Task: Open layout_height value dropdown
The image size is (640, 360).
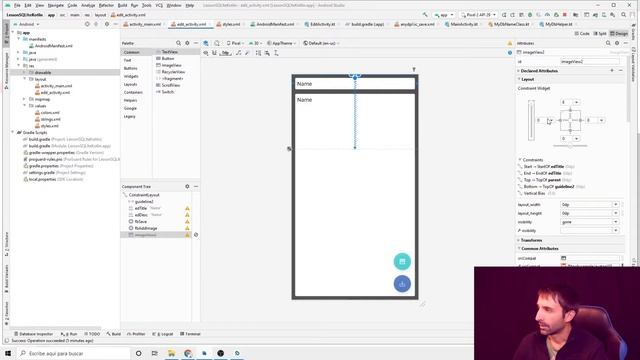Action: tap(616, 213)
